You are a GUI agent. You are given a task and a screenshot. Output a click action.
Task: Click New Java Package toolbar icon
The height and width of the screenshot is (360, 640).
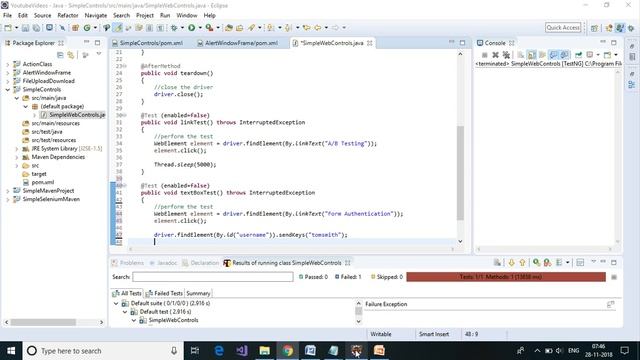click(x=75, y=28)
